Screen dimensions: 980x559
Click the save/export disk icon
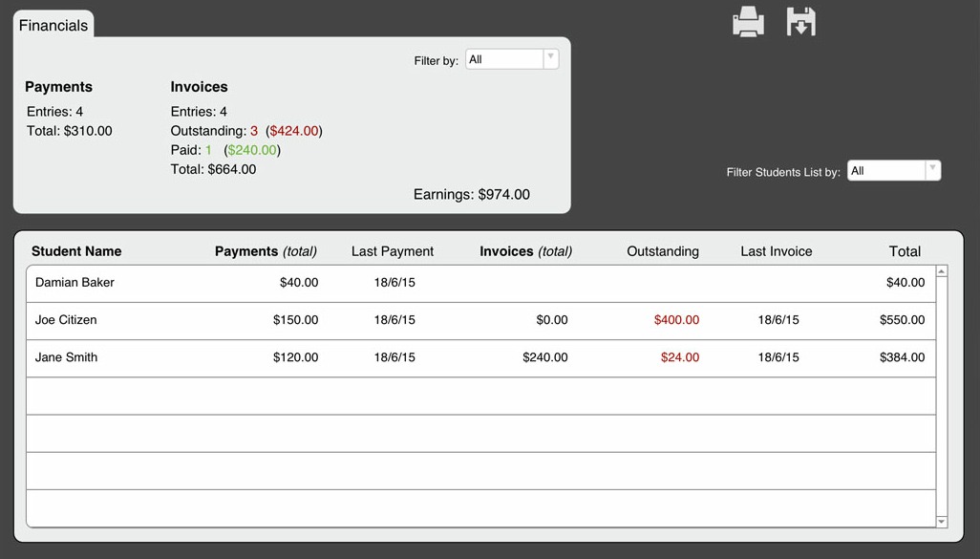[x=800, y=22]
